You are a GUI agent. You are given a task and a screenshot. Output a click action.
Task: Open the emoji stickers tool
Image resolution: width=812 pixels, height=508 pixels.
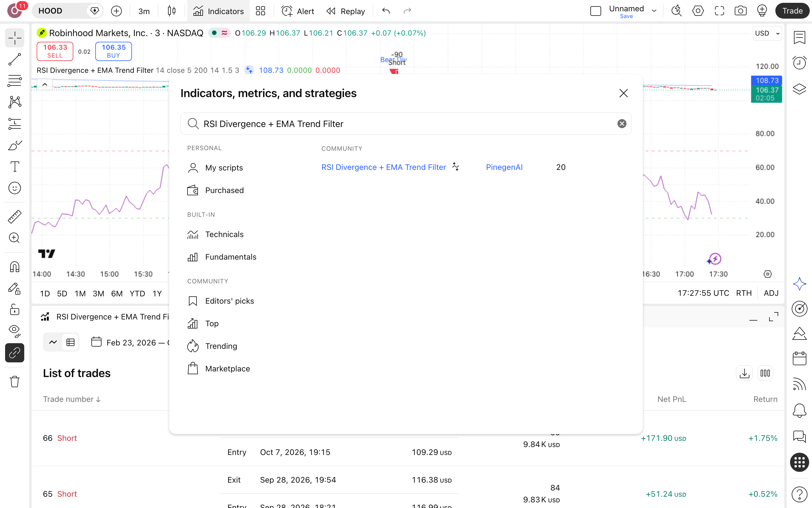14,188
